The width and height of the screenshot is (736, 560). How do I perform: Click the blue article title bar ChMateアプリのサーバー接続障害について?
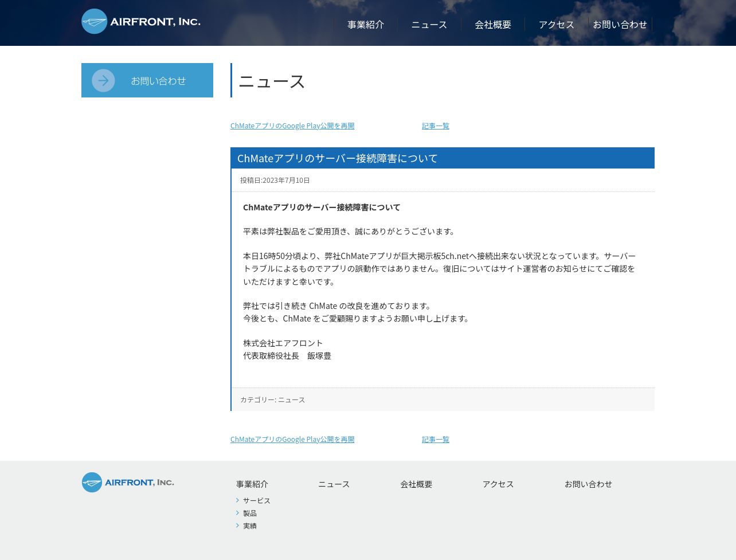[x=443, y=158]
